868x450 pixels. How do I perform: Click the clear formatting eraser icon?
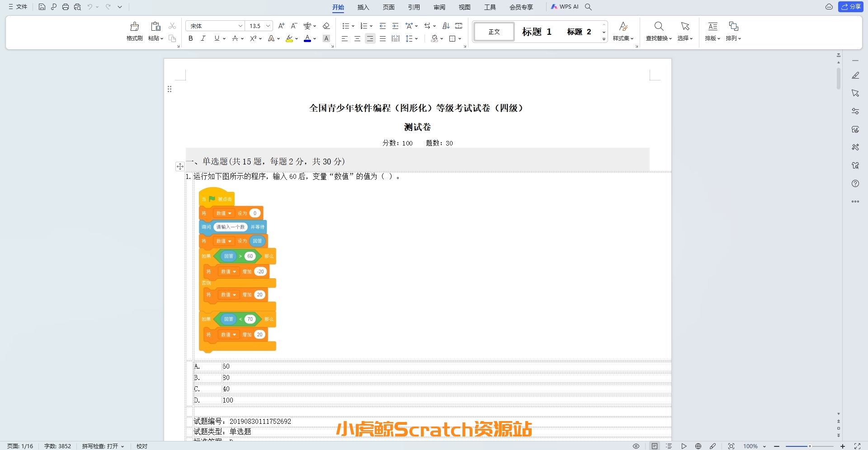[x=326, y=26]
